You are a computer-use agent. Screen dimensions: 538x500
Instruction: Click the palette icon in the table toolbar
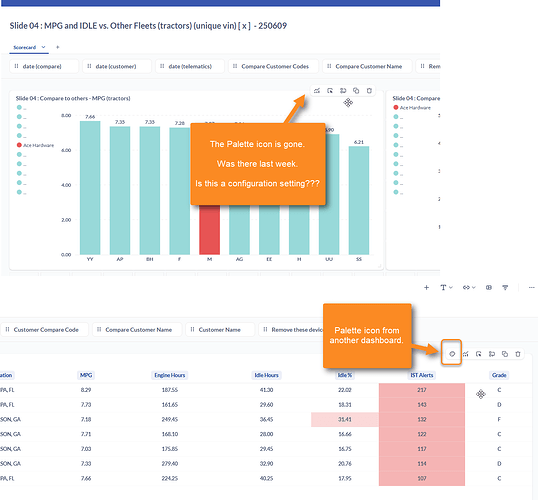(x=452, y=354)
